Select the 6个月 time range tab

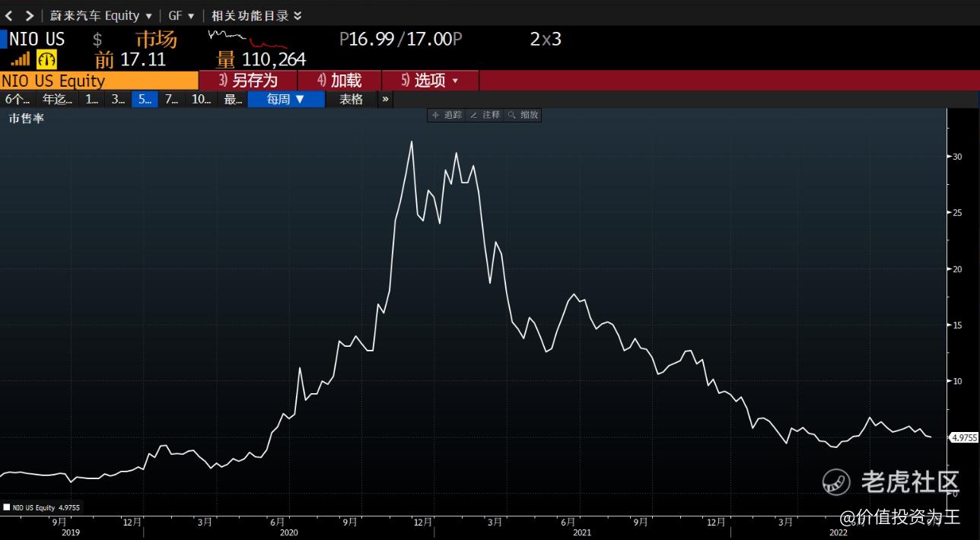(17, 100)
